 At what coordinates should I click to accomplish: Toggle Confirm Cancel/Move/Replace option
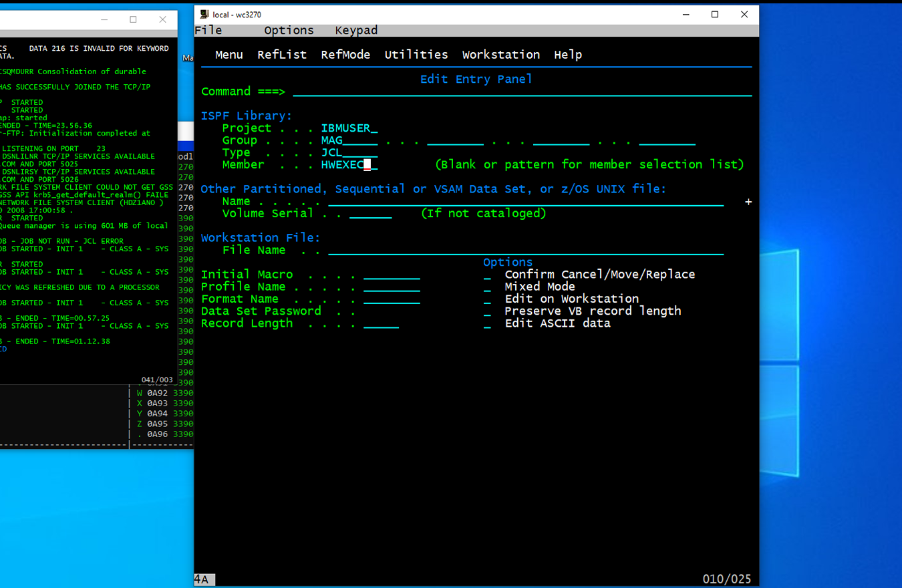click(488, 275)
